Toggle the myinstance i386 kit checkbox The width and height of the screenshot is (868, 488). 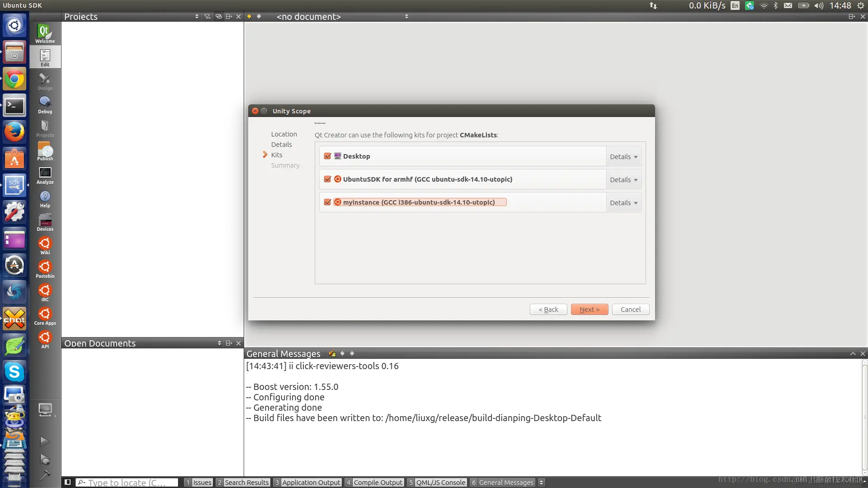coord(328,202)
